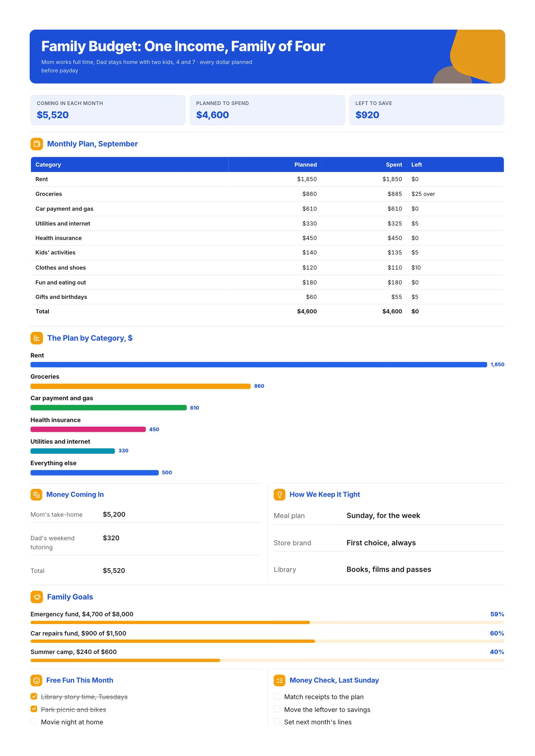
Task: Tick the Match receipts to the plan checkbox
Action: 277,696
